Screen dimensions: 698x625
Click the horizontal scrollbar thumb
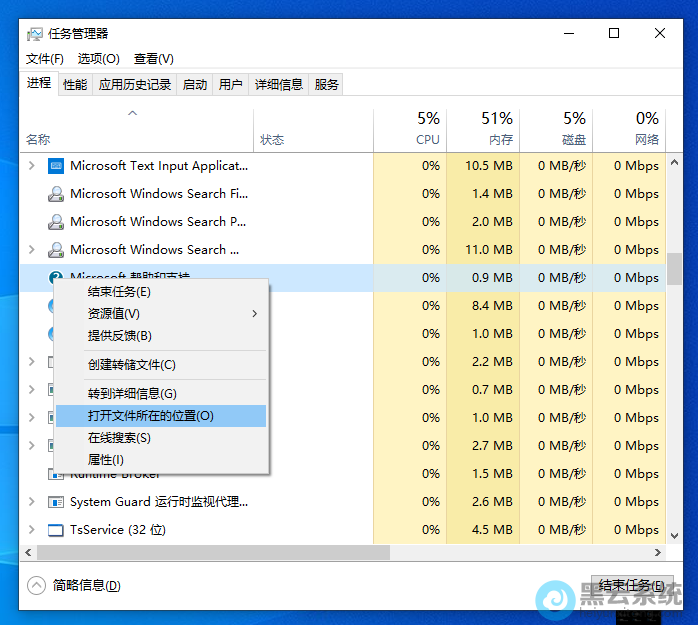pos(214,552)
